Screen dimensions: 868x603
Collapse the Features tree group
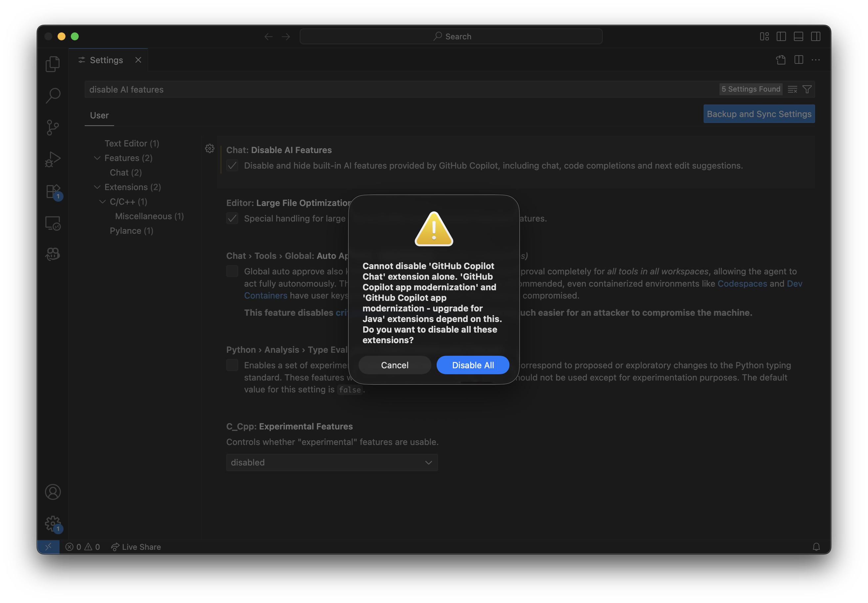click(x=97, y=158)
